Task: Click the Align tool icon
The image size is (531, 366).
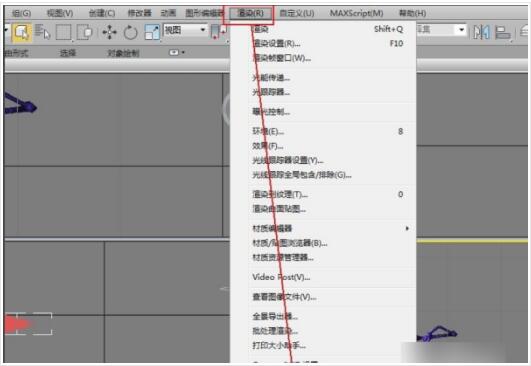Action: tap(503, 33)
